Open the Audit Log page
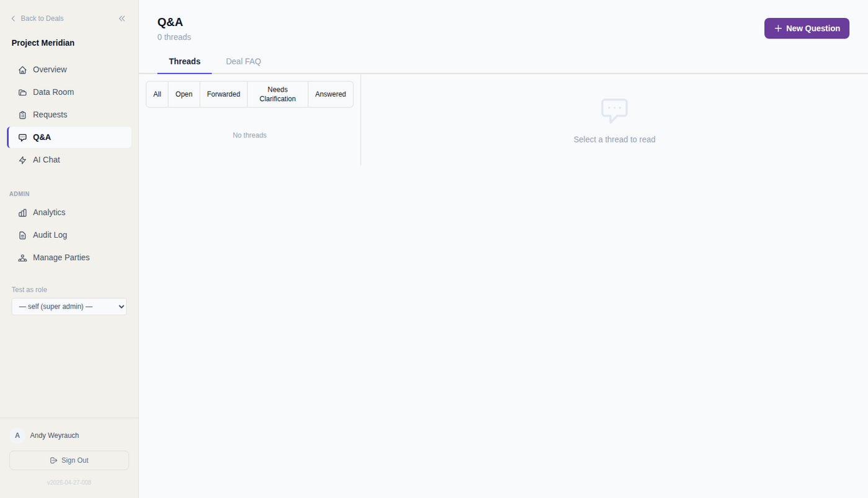The height and width of the screenshot is (498, 868). (x=69, y=235)
